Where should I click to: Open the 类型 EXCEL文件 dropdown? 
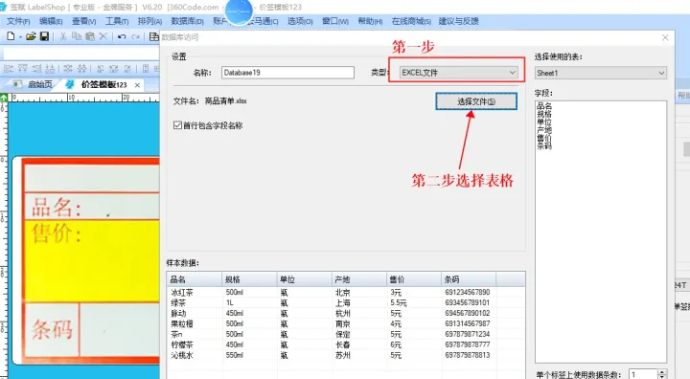coord(458,73)
